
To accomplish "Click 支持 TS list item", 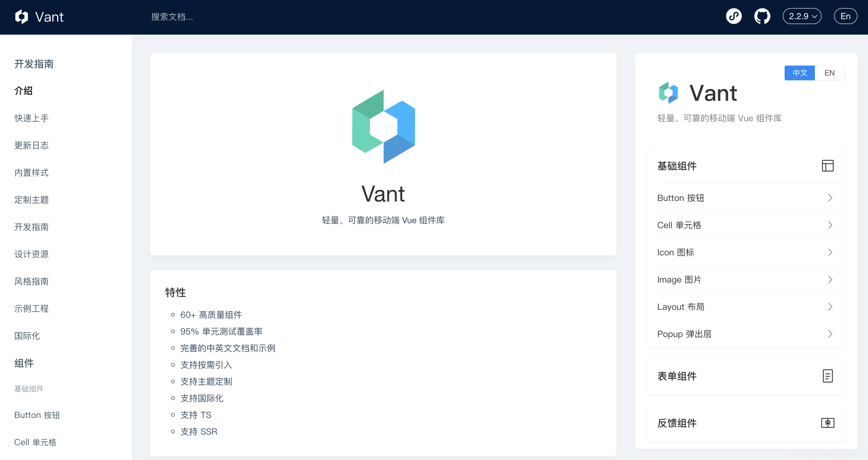I will tap(196, 415).
